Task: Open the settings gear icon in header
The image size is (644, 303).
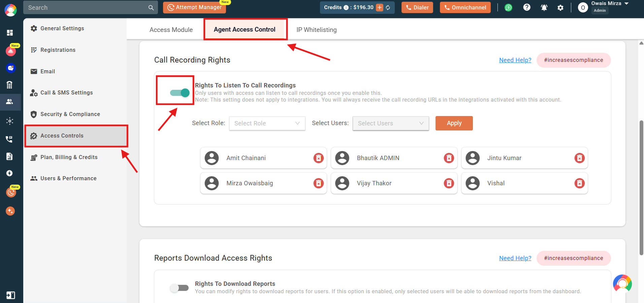Action: (560, 7)
